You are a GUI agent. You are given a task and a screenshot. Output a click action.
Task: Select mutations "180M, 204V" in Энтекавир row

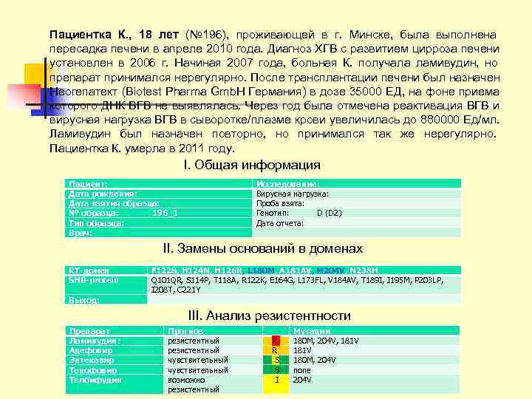315,360
